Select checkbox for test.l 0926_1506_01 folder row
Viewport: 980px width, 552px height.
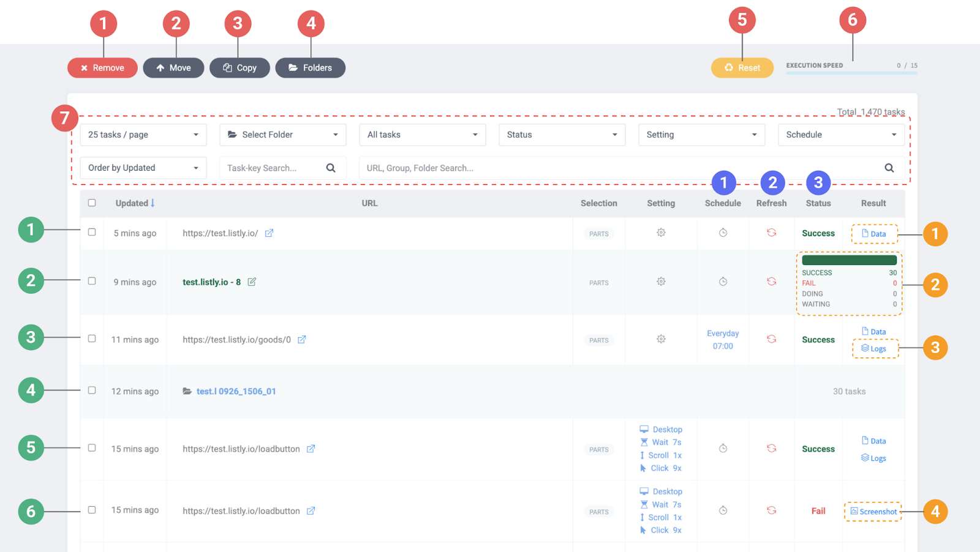click(92, 390)
